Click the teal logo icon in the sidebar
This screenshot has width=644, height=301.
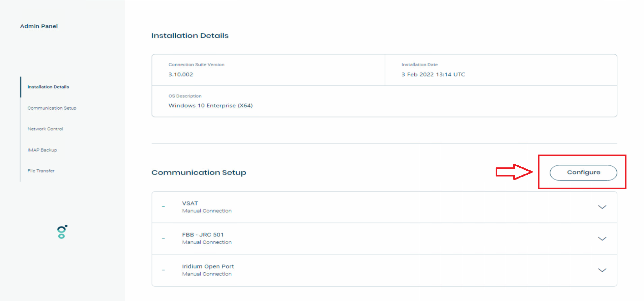pyautogui.click(x=62, y=232)
